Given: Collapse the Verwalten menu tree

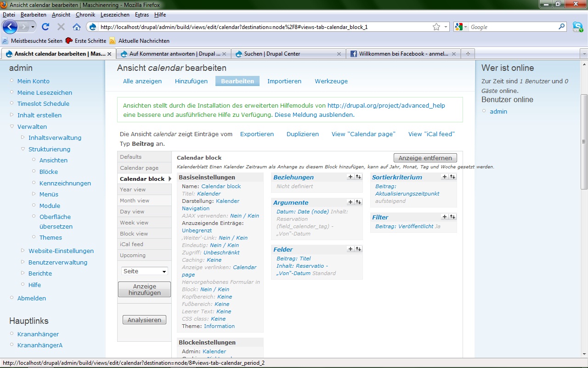Looking at the screenshot, I should 12,126.
